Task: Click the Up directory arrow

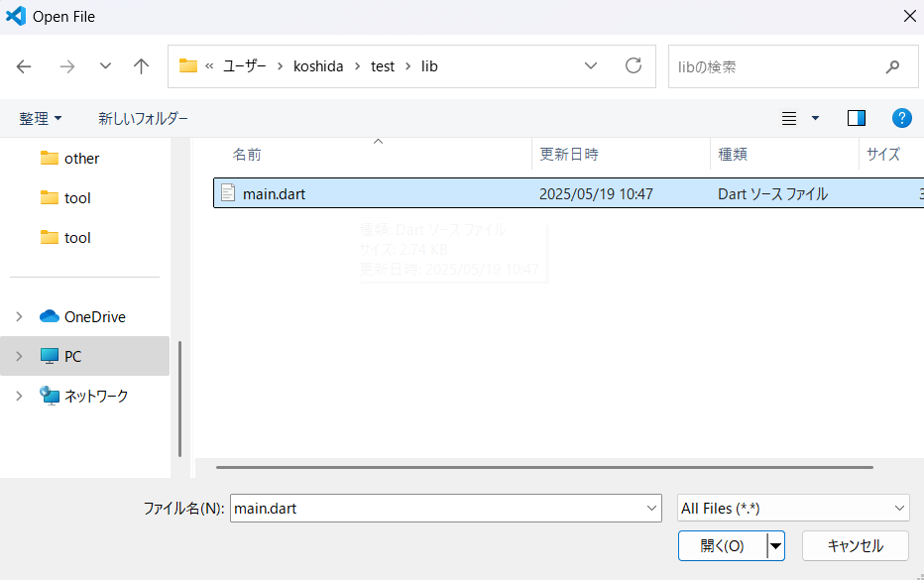Action: point(141,66)
